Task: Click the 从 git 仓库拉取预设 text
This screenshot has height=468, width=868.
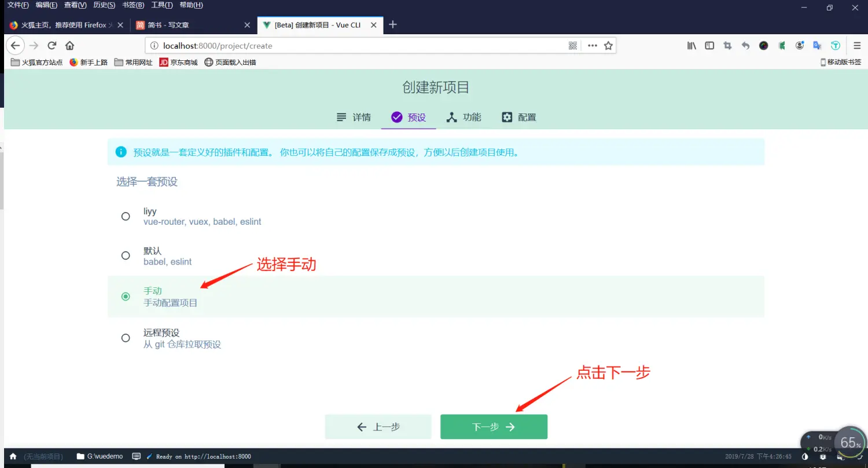Action: click(182, 345)
